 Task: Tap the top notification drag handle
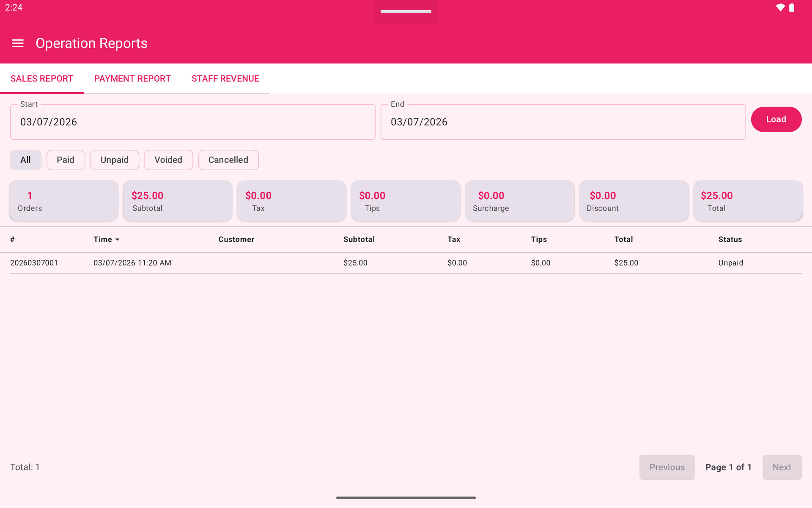406,11
